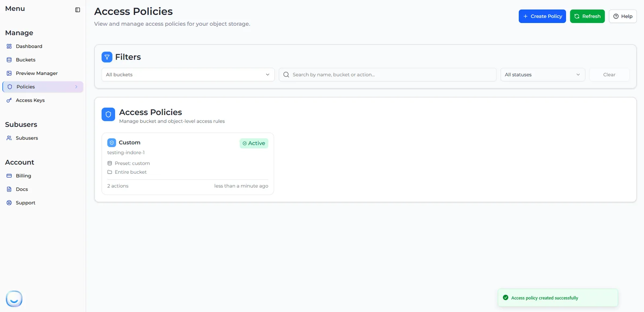Click the database icon beside Preset: custom

(109, 163)
